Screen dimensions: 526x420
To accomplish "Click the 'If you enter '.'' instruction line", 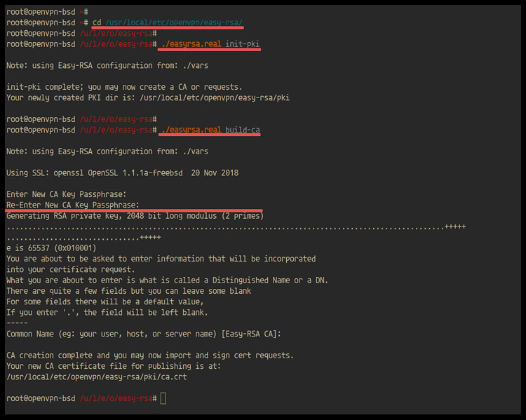I will pyautogui.click(x=107, y=312).
